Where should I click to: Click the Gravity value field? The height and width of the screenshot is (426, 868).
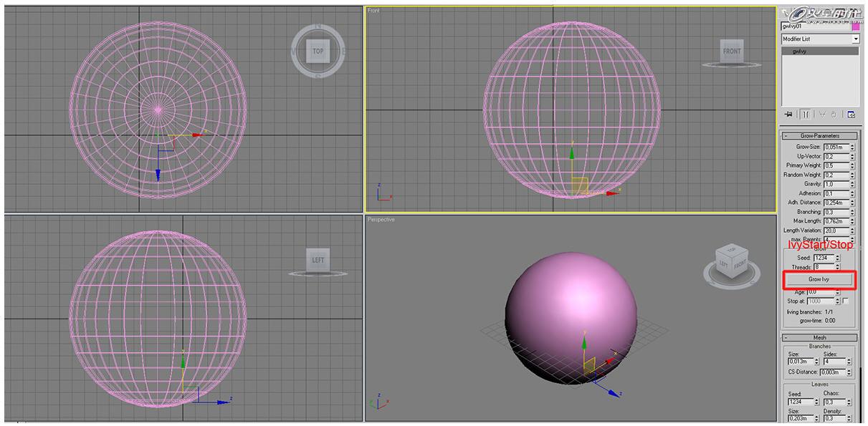pyautogui.click(x=836, y=184)
